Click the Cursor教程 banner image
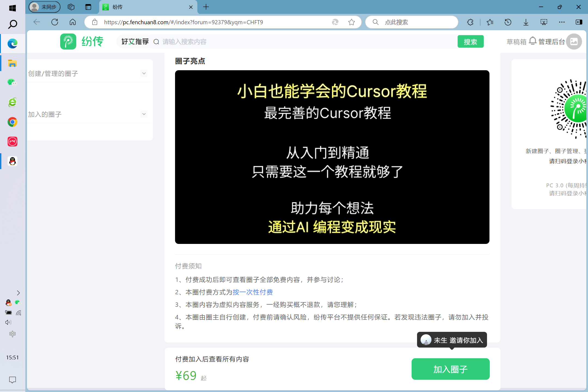Image resolution: width=588 pixels, height=392 pixels. click(332, 157)
